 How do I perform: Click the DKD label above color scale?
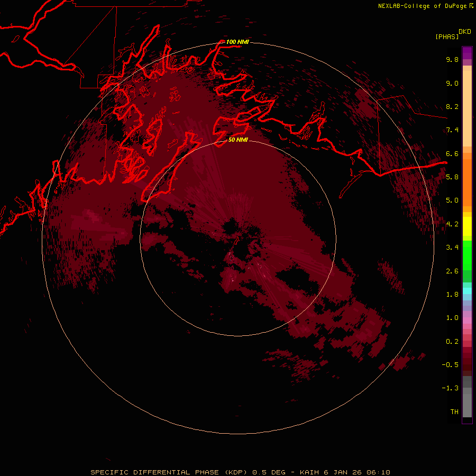coord(465,32)
